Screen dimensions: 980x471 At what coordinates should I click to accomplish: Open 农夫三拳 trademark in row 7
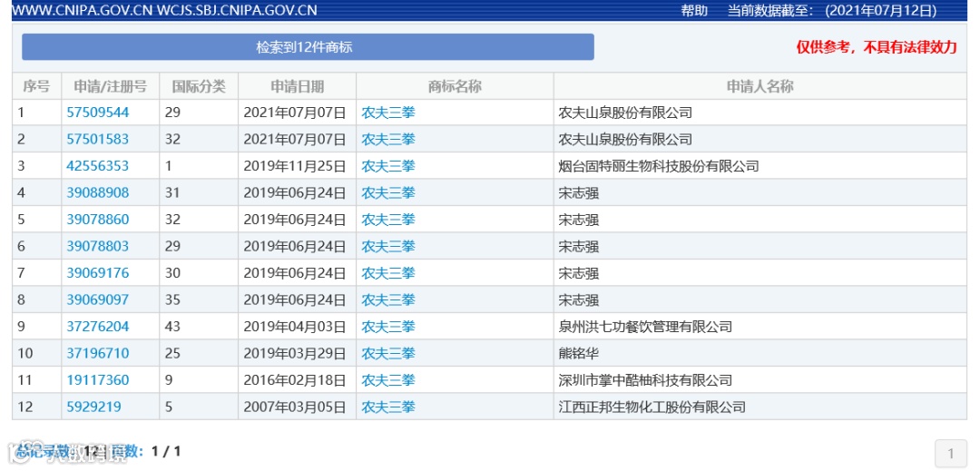click(388, 273)
